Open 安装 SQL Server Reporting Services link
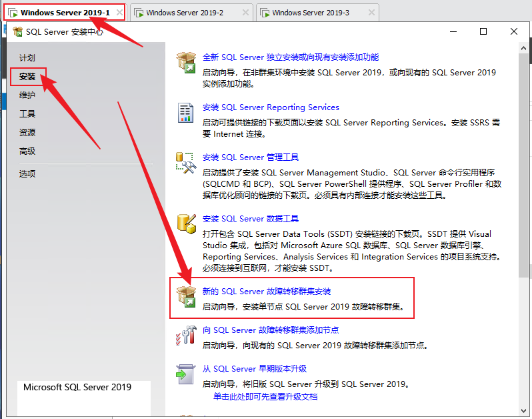The width and height of the screenshot is (532, 419). (x=271, y=107)
